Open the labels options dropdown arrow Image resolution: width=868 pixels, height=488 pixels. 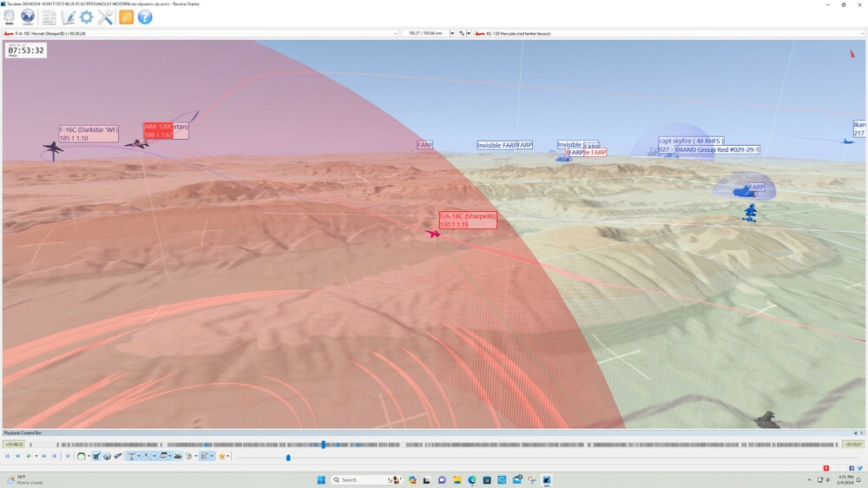point(139,456)
